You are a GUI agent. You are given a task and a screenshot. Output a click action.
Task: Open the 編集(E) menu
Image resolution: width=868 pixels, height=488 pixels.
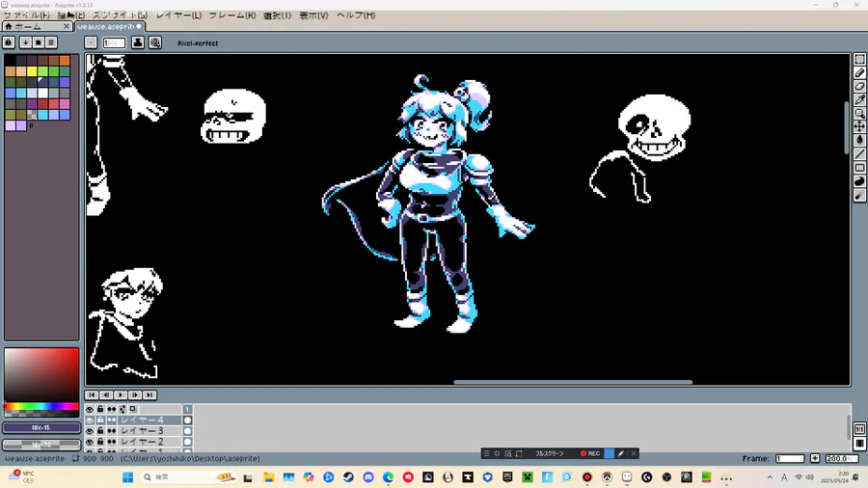(71, 15)
